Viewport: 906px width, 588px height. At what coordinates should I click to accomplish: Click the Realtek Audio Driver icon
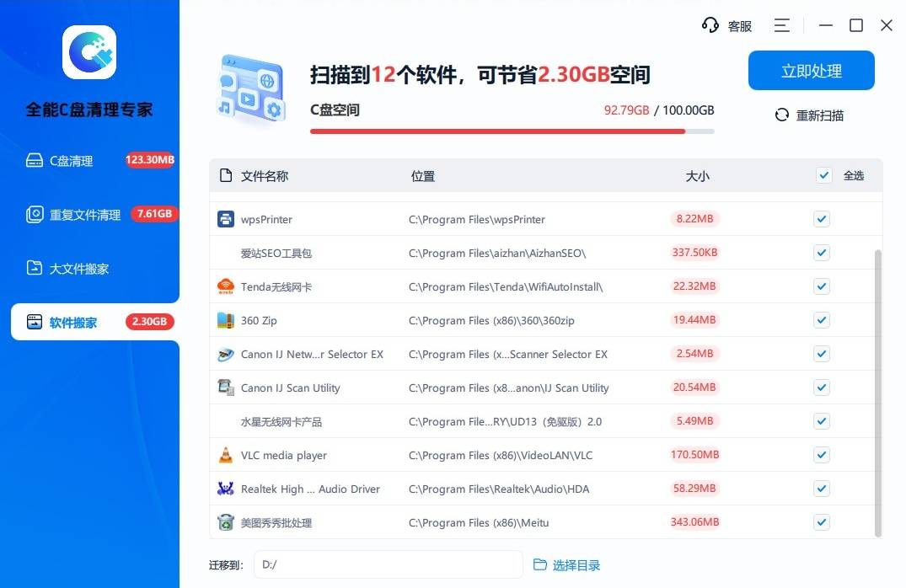point(225,489)
